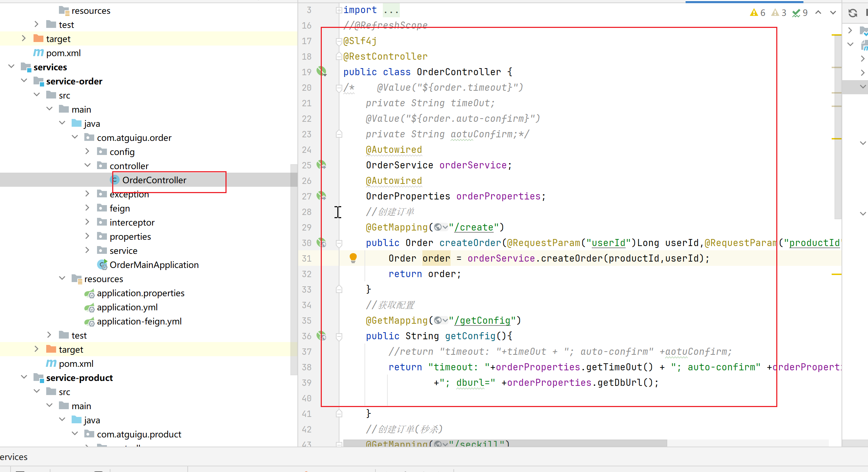The width and height of the screenshot is (868, 472).
Task: Select OrderController class in project tree
Action: click(154, 180)
